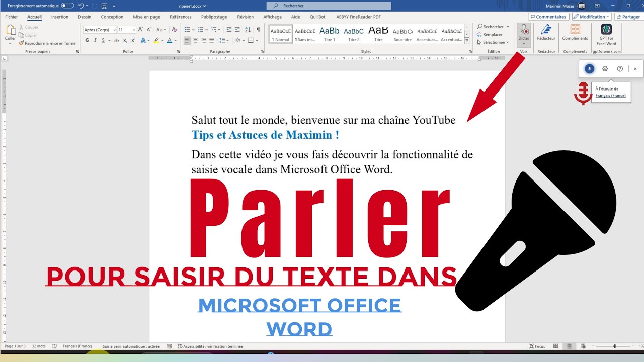The width and height of the screenshot is (644, 362).
Task: Center the paragraph text
Action: pyautogui.click(x=195, y=40)
